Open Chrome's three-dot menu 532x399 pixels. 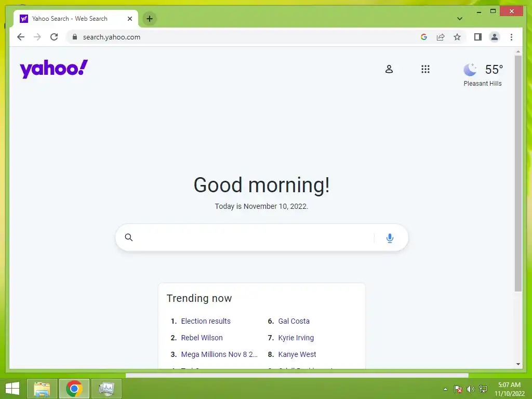511,37
